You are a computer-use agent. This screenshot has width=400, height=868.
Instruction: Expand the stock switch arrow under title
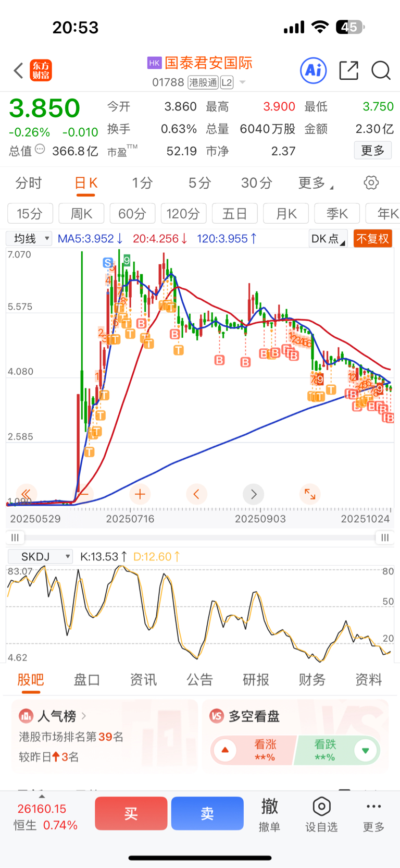point(242,82)
